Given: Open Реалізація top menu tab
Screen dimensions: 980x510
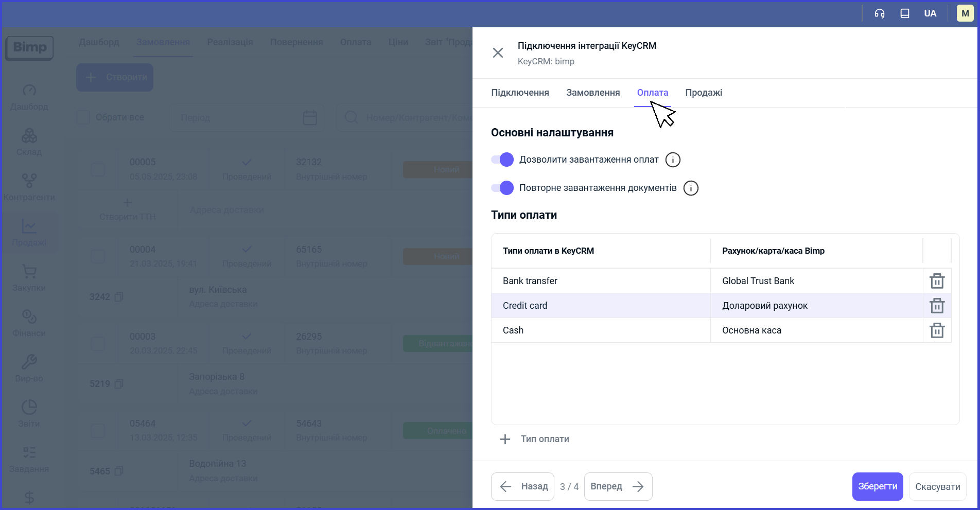Looking at the screenshot, I should (230, 42).
